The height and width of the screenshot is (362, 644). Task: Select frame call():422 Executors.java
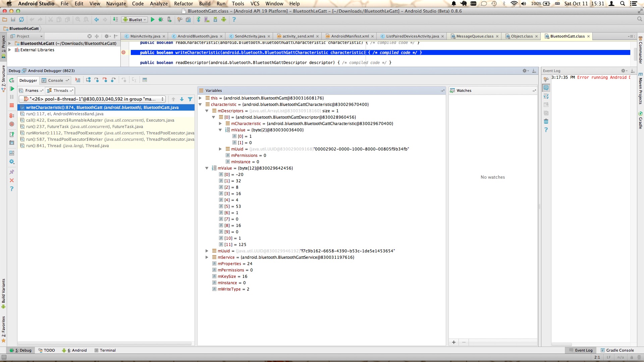tap(106, 120)
